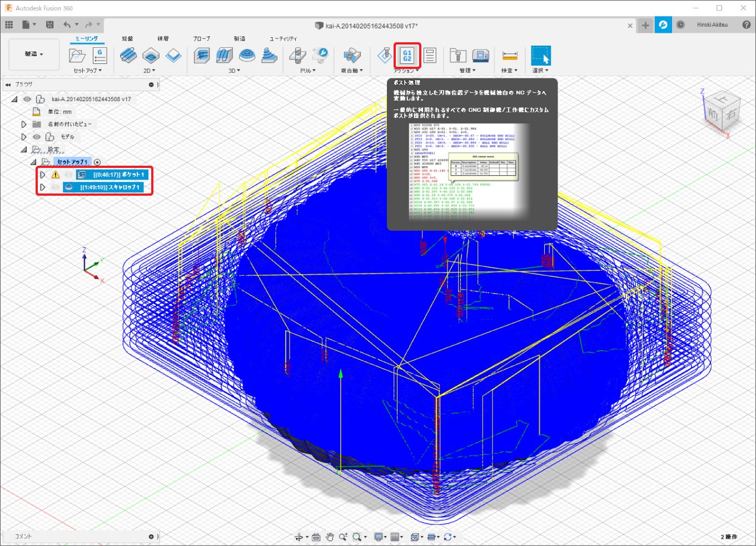
Task: Click the drill tool icon
Action: pos(297,56)
